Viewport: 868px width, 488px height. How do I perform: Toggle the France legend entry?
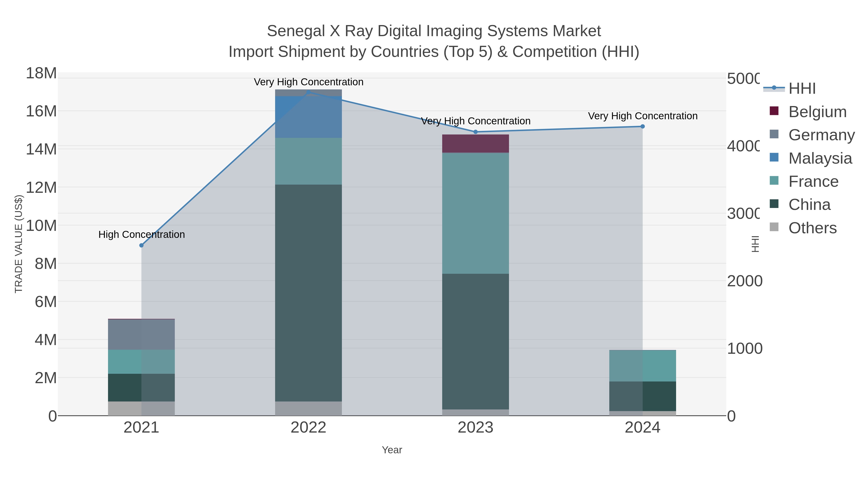pyautogui.click(x=804, y=181)
